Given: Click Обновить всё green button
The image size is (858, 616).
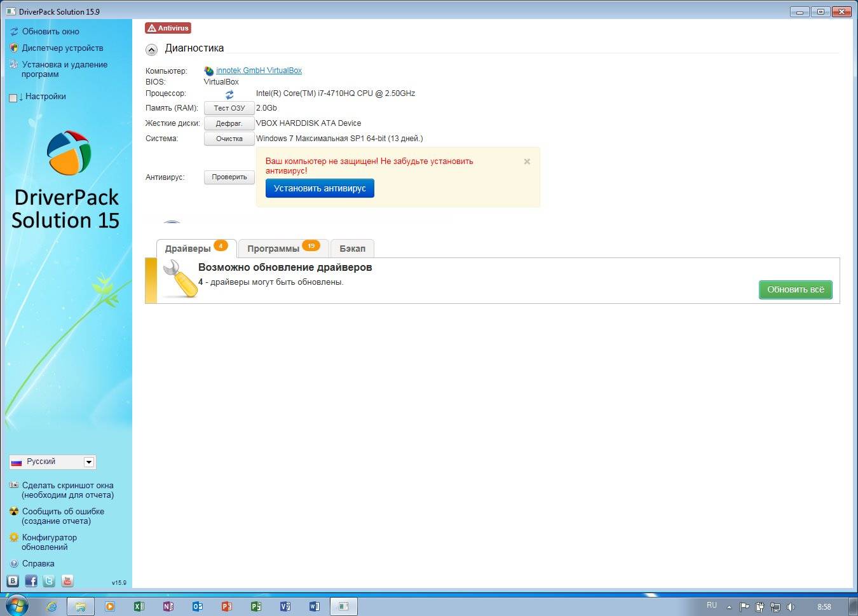Looking at the screenshot, I should coord(795,289).
